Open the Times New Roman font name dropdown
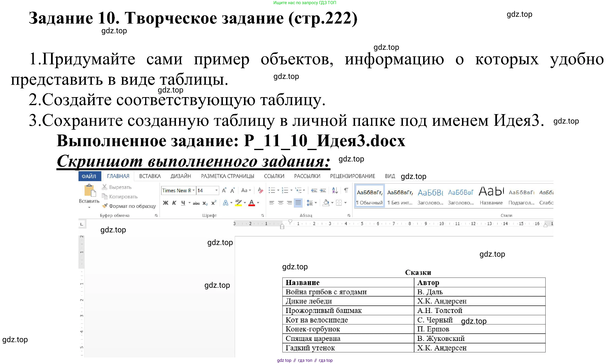 tap(194, 190)
